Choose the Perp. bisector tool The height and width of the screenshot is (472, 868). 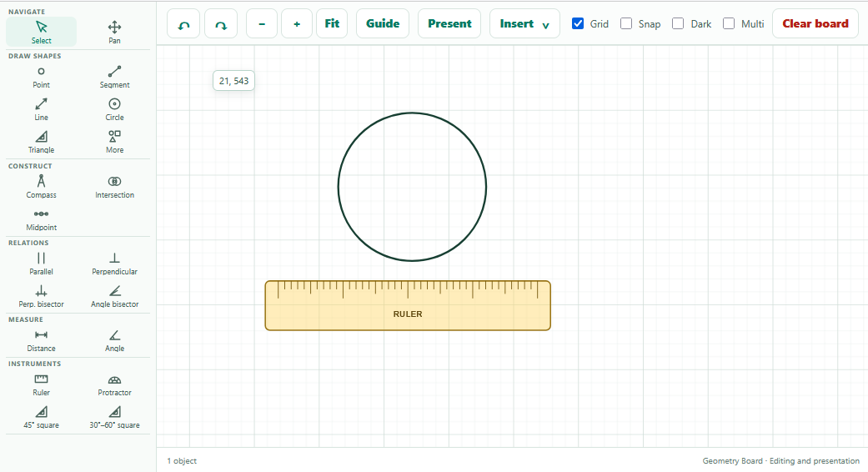tap(42, 297)
